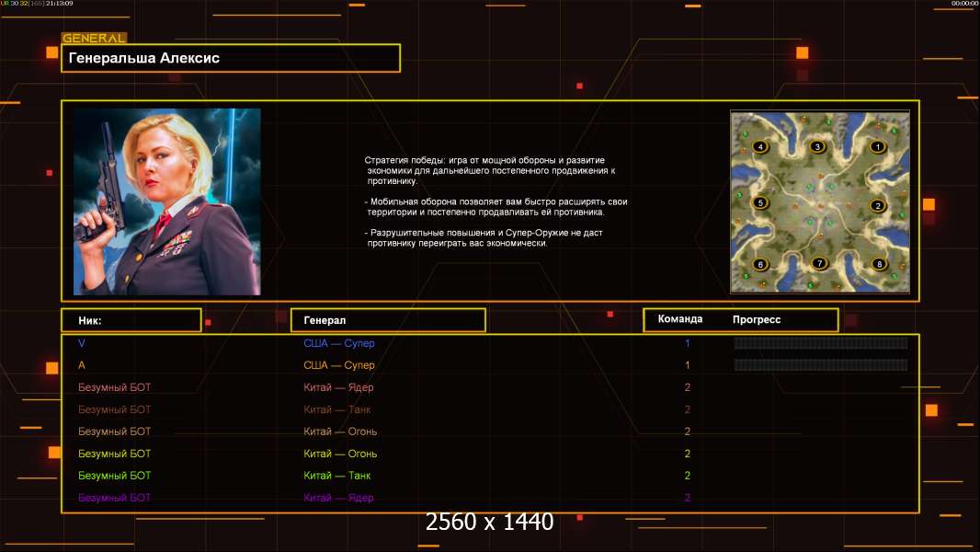Click the "Генеральша Алексис" title field
The height and width of the screenshot is (552, 980).
click(231, 58)
